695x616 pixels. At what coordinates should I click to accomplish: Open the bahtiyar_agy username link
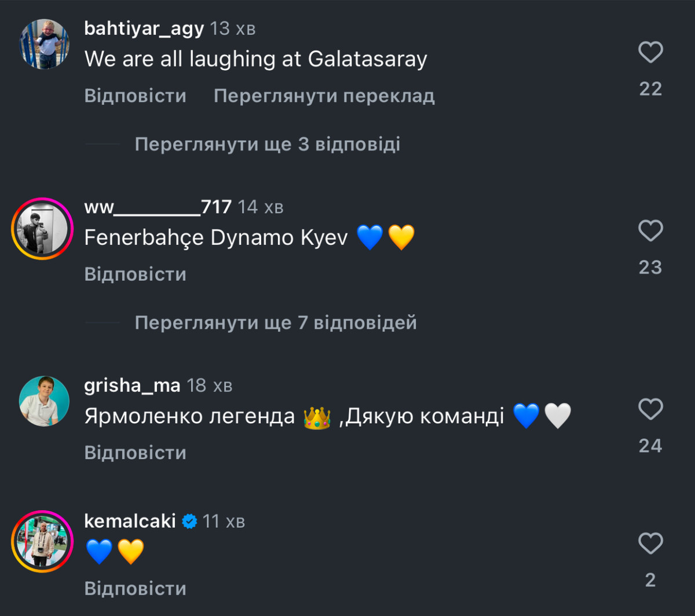point(144,28)
